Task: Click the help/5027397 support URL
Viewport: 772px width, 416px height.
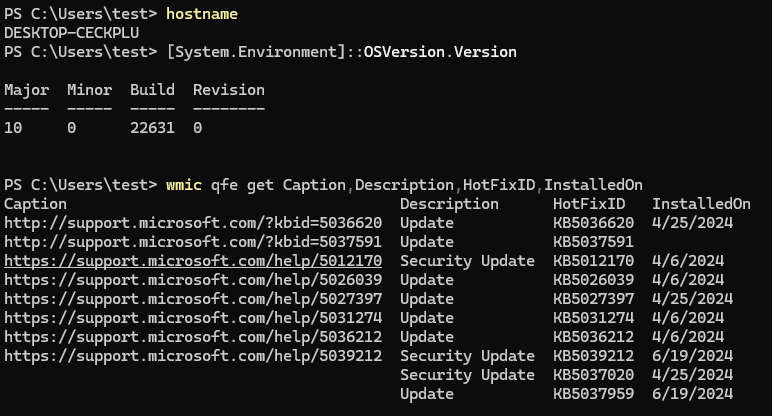Action: click(193, 298)
